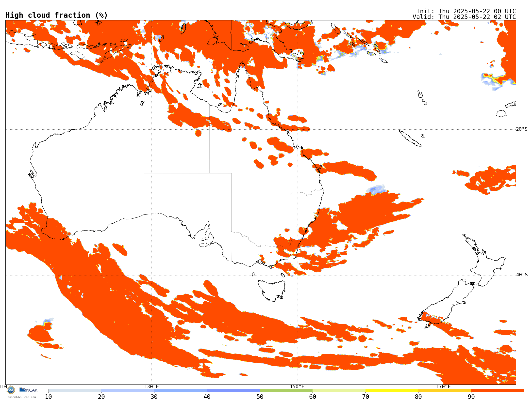532x400 pixels.
Task: Click the "Valid: Thu 2025-05-22 02 UTC" text
Action: (464, 17)
